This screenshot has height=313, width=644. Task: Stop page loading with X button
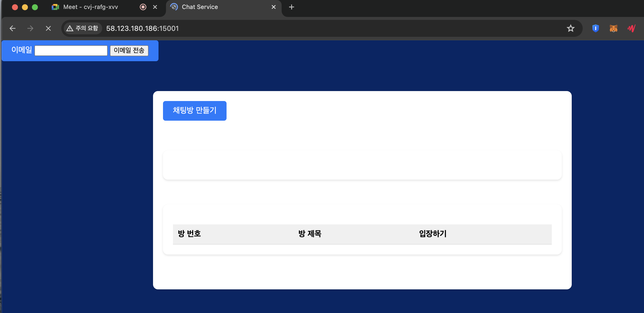(x=48, y=28)
